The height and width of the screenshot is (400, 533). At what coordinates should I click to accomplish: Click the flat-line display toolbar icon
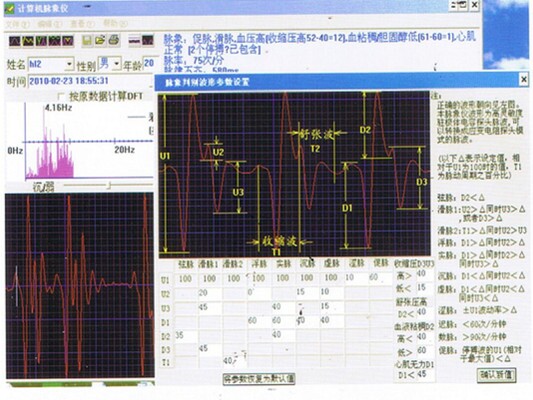(x=134, y=40)
